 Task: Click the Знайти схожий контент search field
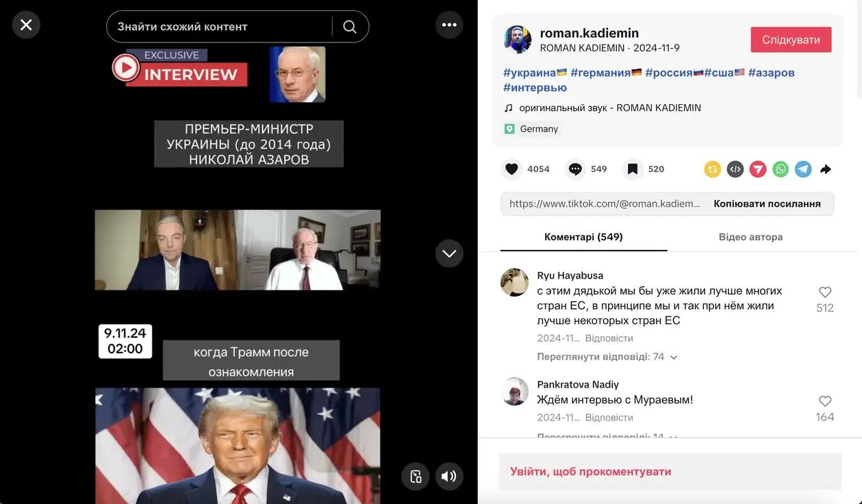tap(219, 27)
